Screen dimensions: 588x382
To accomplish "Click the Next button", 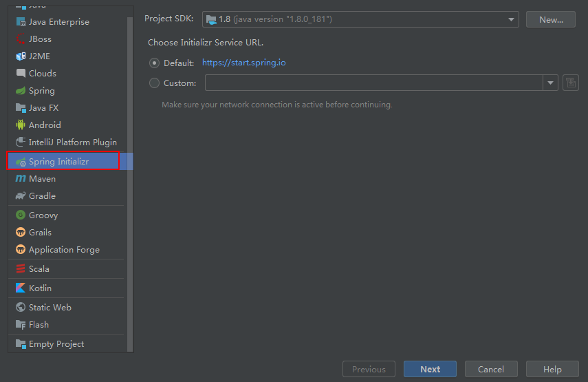I will coord(430,369).
